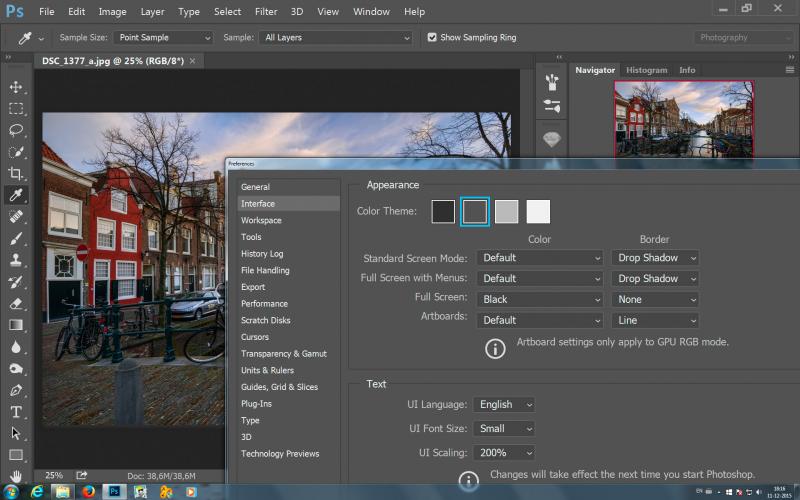Select the Rectangle shape tool
This screenshot has height=500, width=800.
(x=16, y=455)
